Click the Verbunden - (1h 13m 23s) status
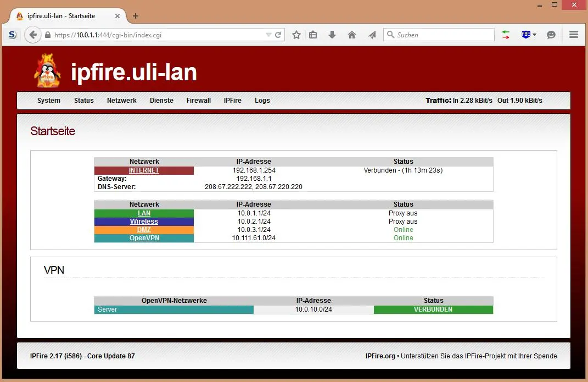Image resolution: width=588 pixels, height=382 pixels. (403, 170)
